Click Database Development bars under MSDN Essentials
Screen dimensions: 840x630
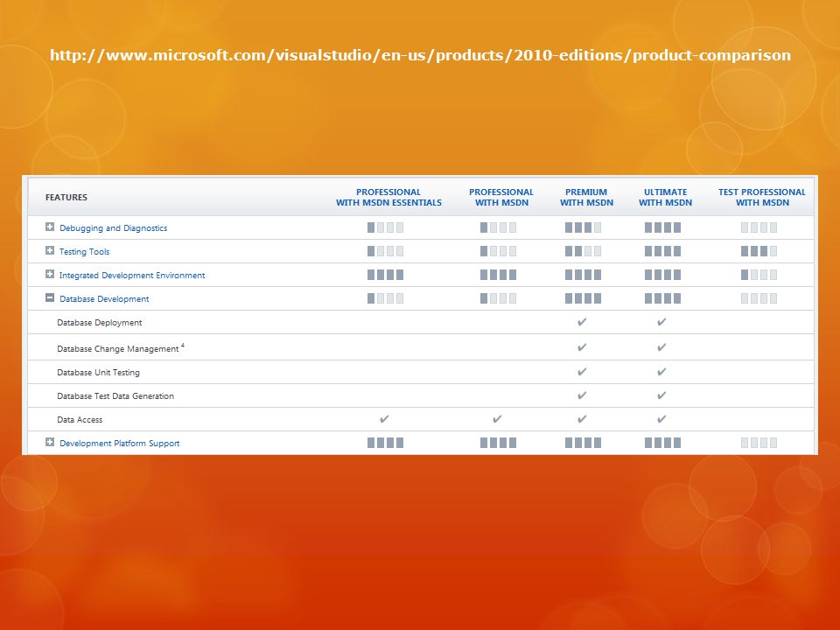pyautogui.click(x=385, y=298)
